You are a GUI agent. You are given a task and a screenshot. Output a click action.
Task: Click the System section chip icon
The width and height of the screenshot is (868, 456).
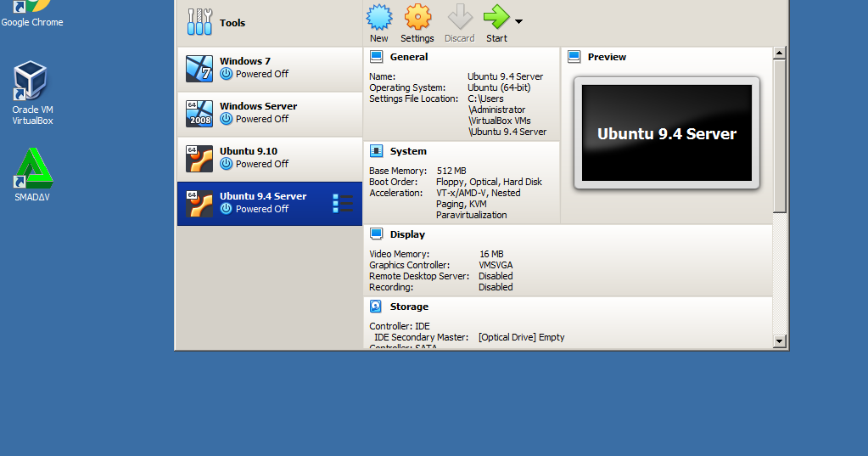tap(377, 150)
